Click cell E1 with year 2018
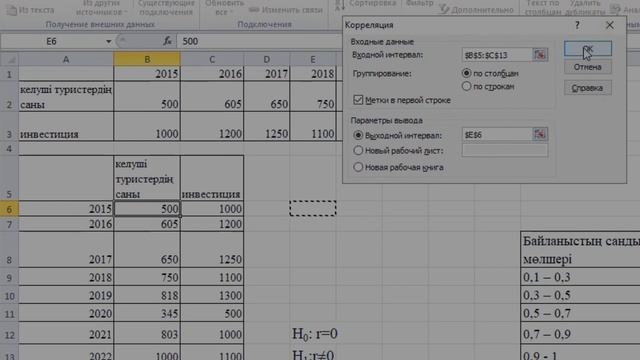Screen dimensions: 640x360 pyautogui.click(x=313, y=73)
